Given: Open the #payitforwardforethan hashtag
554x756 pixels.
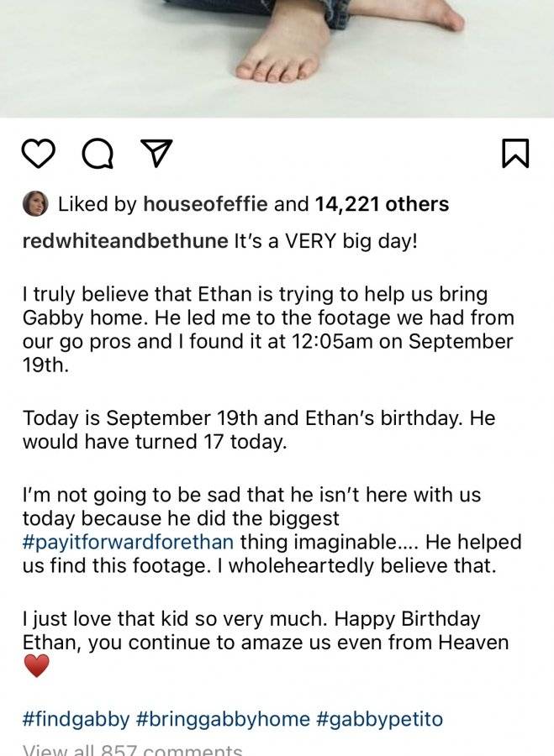Looking at the screenshot, I should [x=128, y=542].
